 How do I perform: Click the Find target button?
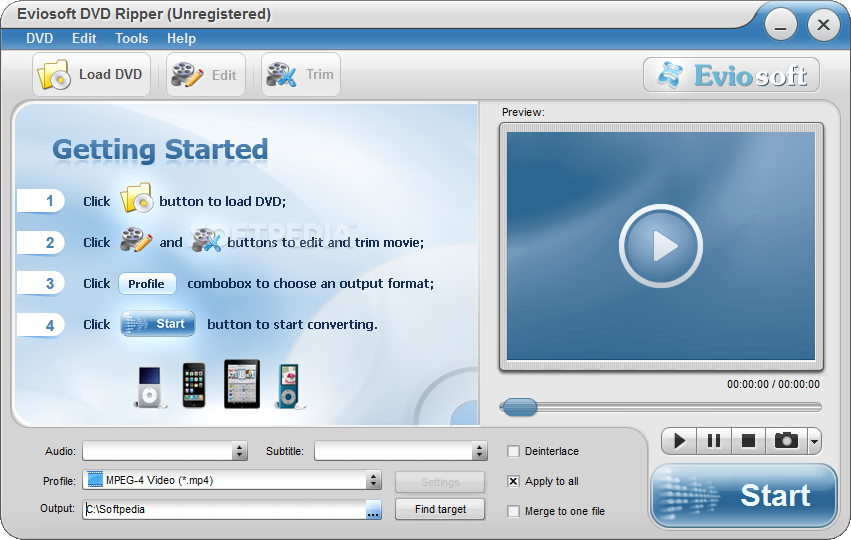click(x=440, y=509)
